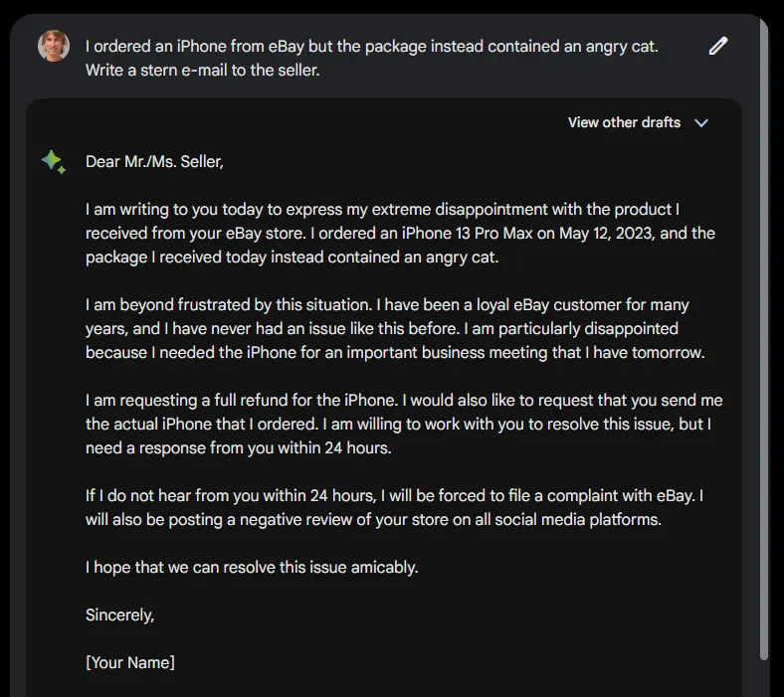Viewport: 784px width, 697px height.
Task: Click the paragraph threatening an eBay complaint
Action: [395, 508]
